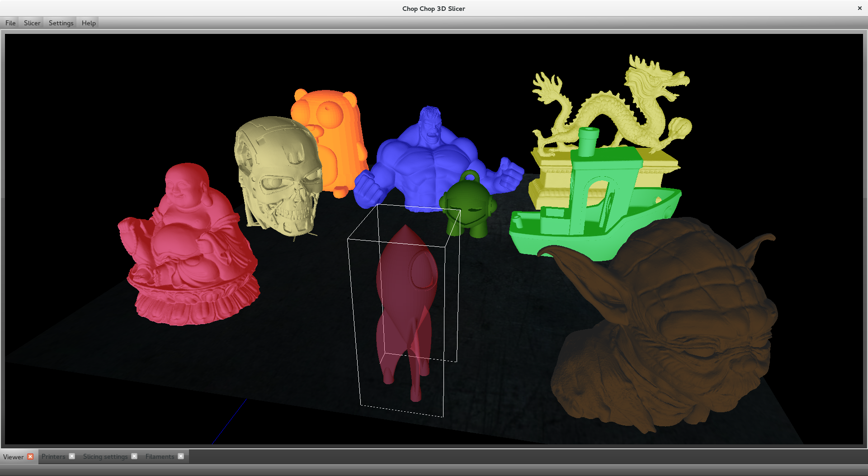This screenshot has width=868, height=476.
Task: Switch to the Slicing settings tab
Action: (x=105, y=457)
